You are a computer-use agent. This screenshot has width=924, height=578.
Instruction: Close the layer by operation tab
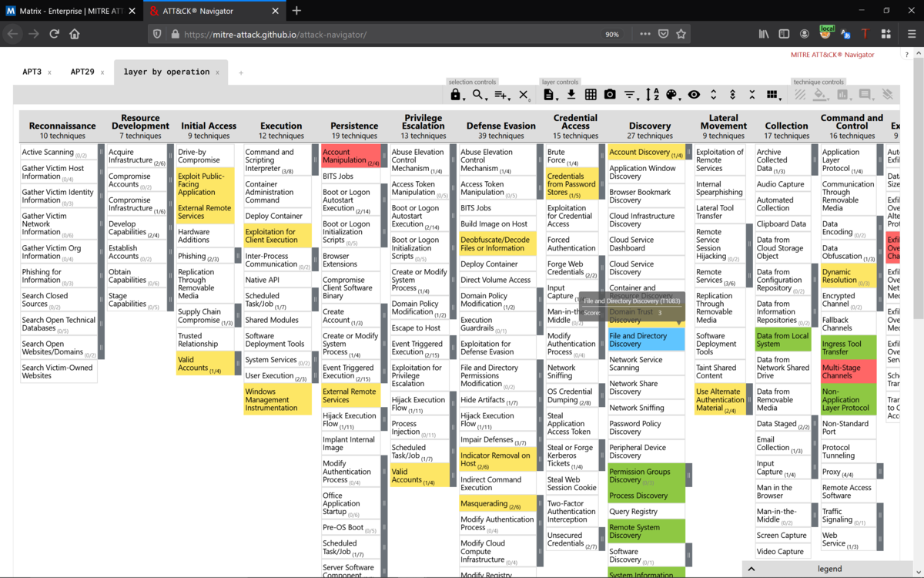tap(217, 72)
